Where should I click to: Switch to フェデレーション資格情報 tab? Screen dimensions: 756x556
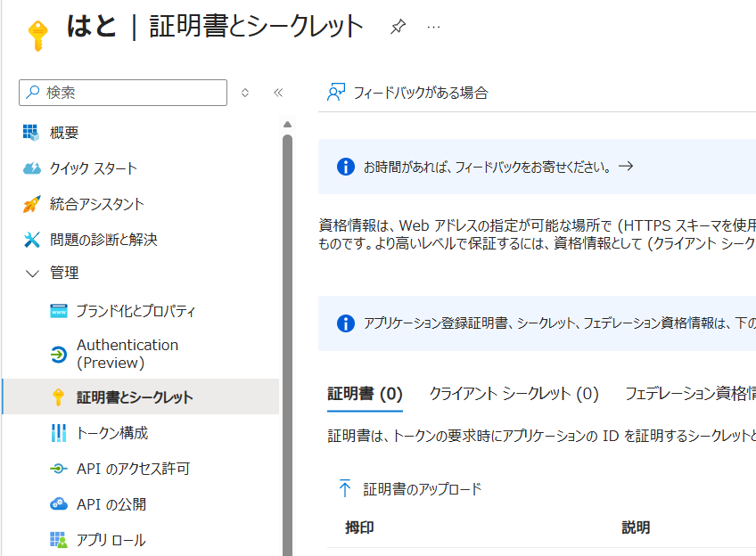tap(690, 394)
